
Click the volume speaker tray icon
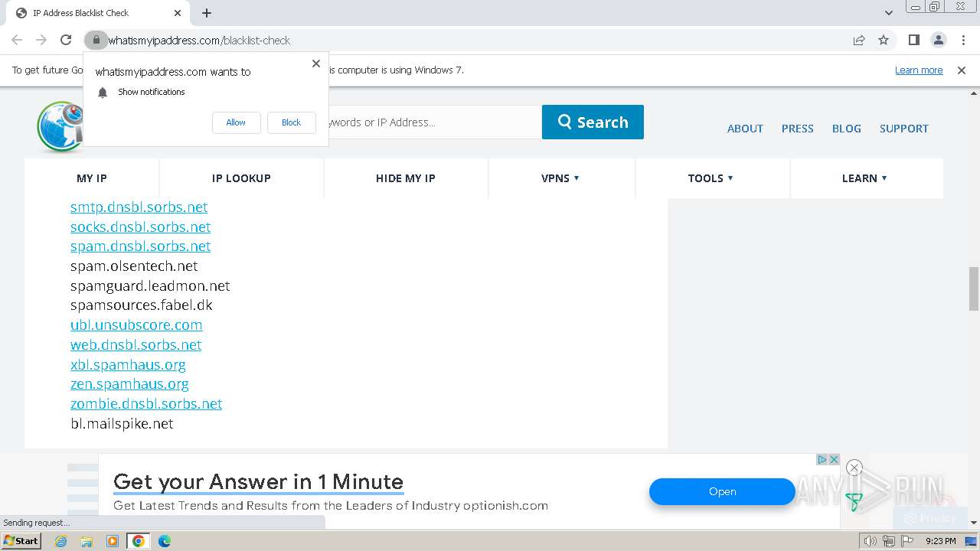point(870,541)
